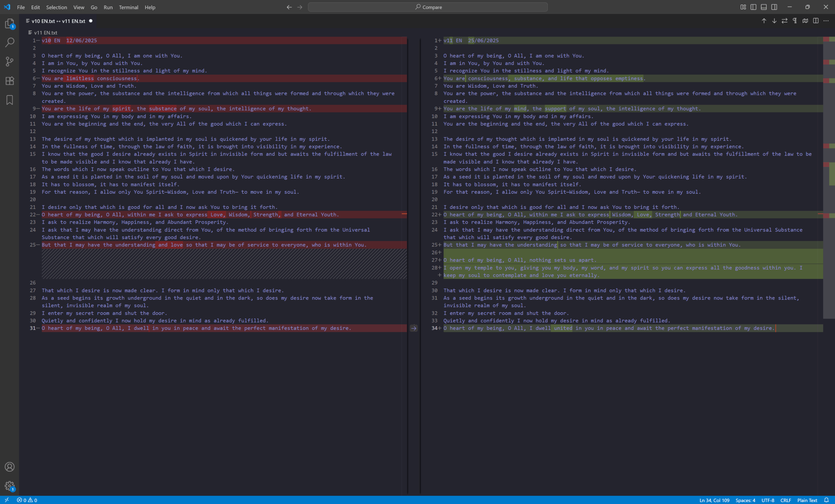Click the notifications bell in the status bar
The width and height of the screenshot is (835, 504).
coord(827,500)
